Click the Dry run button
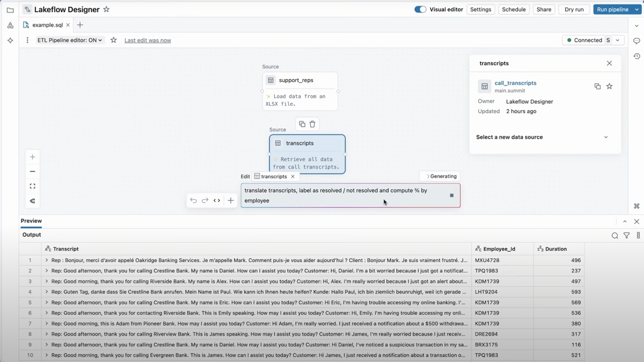644x362 pixels. (x=574, y=10)
